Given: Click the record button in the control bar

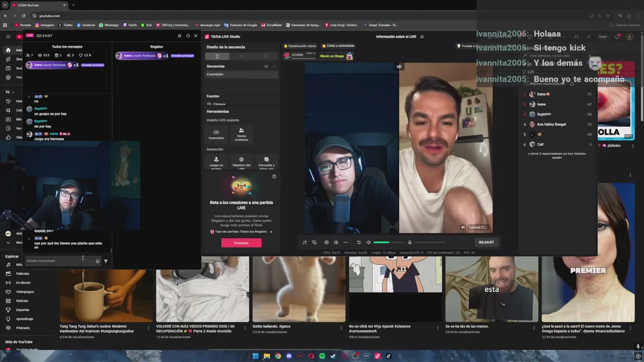Looking at the screenshot, I should (x=327, y=242).
